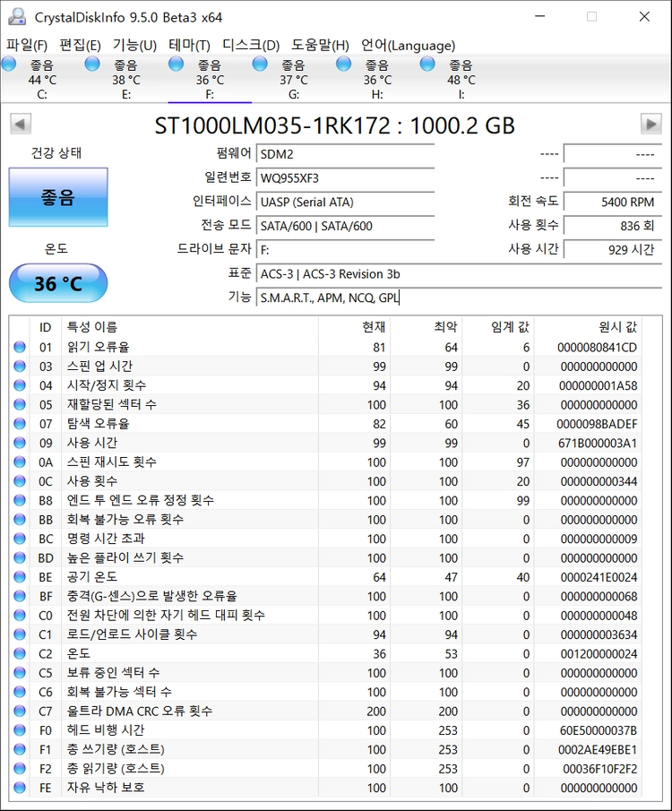Click status icon for 총 쓰기량 (호스트) row
Viewport: 672px width, 811px height.
(20, 749)
